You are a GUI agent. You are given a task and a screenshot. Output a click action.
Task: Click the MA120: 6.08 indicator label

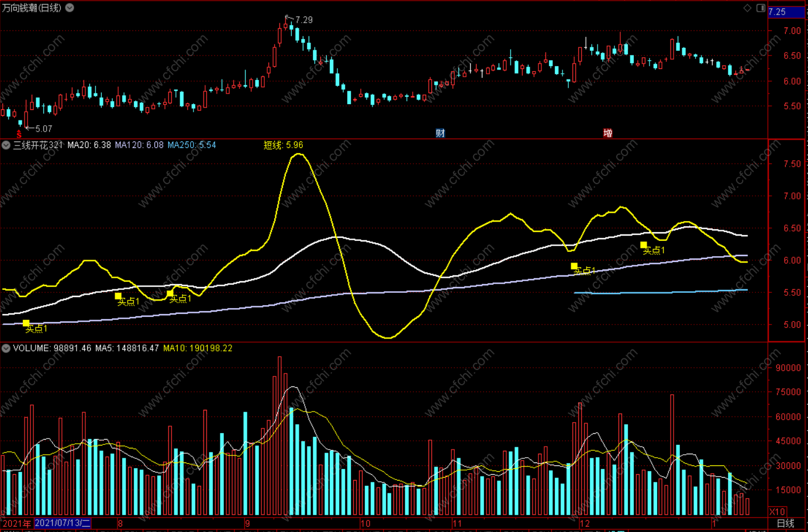(139, 145)
